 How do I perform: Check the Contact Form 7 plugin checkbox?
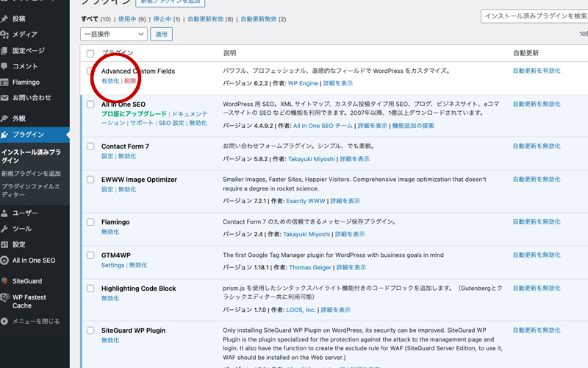pyautogui.click(x=90, y=146)
